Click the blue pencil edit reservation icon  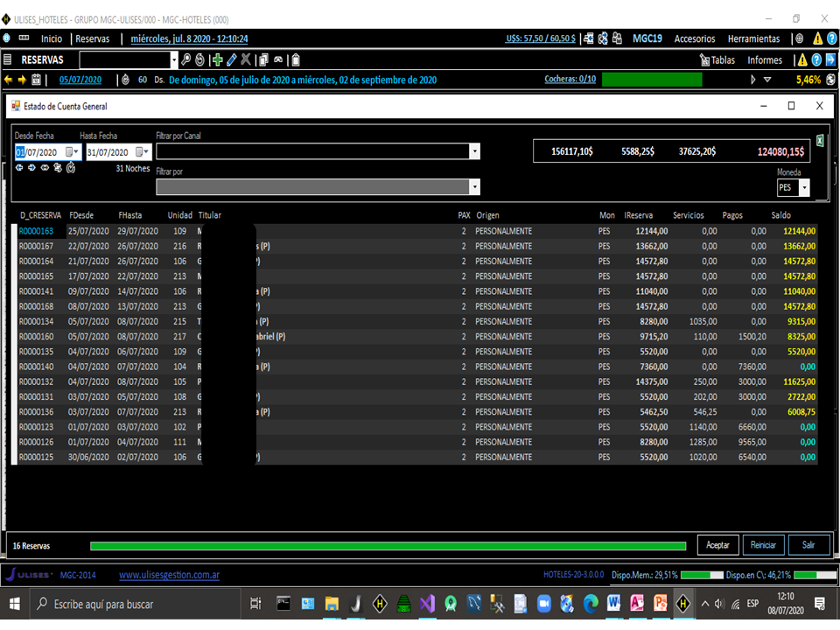(x=232, y=60)
